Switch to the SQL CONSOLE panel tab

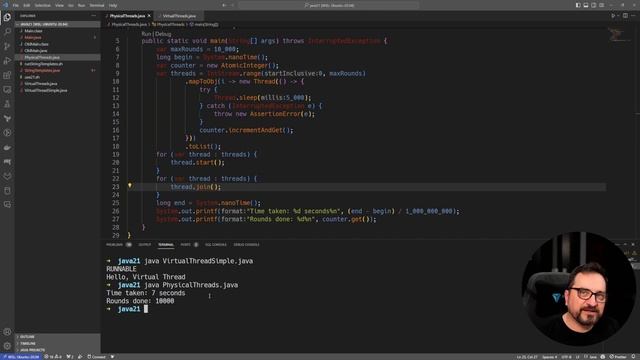(x=216, y=244)
